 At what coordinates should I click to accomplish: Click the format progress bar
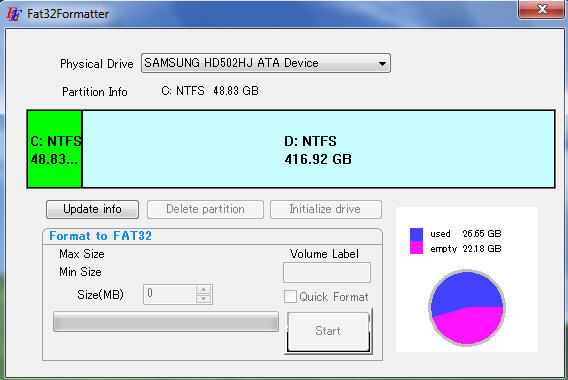pyautogui.click(x=166, y=321)
